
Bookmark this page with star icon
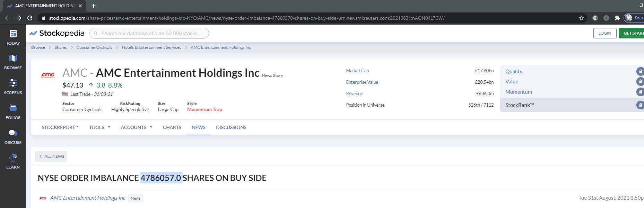click(581, 18)
